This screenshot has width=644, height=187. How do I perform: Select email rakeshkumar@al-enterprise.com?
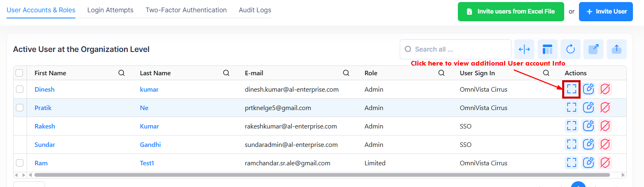(x=291, y=126)
